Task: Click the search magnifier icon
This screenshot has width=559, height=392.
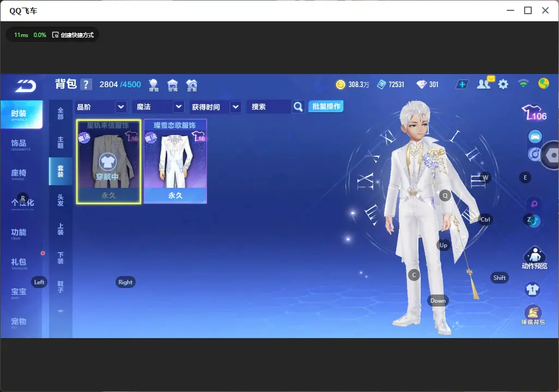Action: (x=298, y=107)
